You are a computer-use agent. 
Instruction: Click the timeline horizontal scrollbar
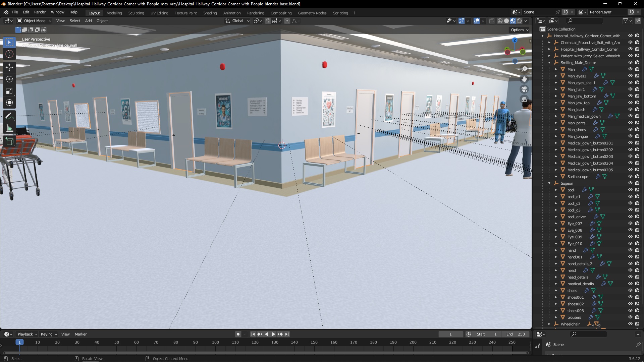(266, 353)
